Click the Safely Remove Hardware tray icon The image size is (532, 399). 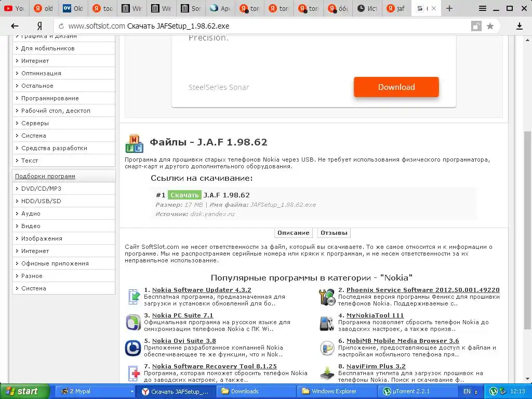point(503,391)
